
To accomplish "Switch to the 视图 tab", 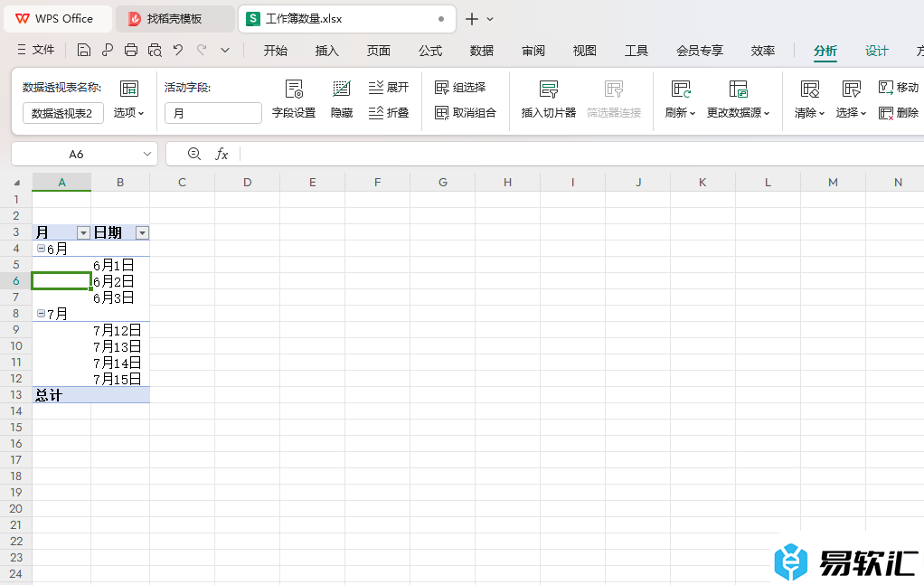I will pyautogui.click(x=585, y=51).
